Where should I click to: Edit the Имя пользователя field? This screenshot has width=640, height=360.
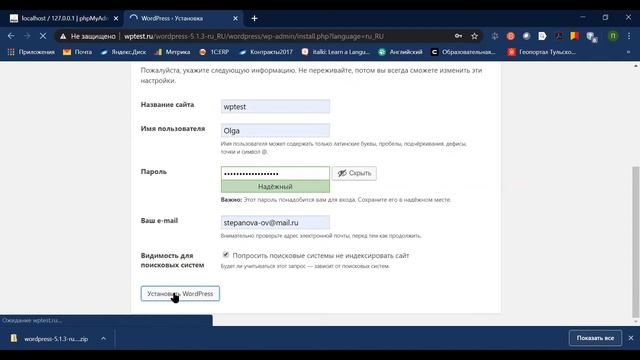[275, 131]
